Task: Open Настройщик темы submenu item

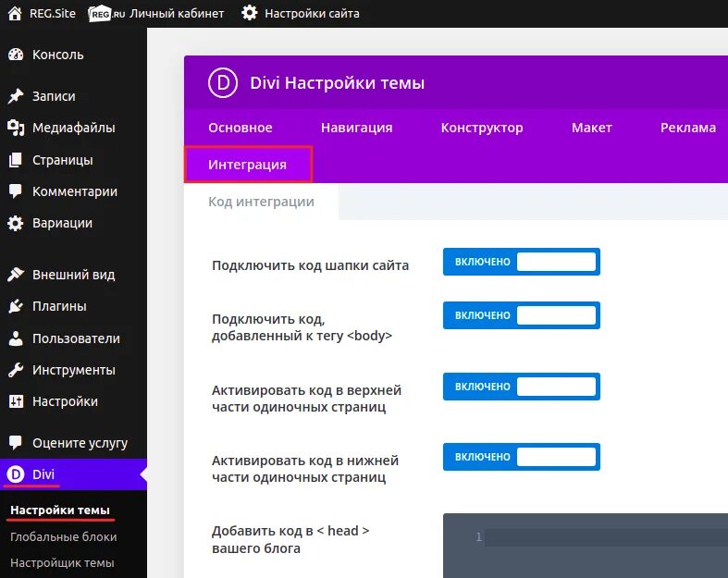Action: pos(62,562)
